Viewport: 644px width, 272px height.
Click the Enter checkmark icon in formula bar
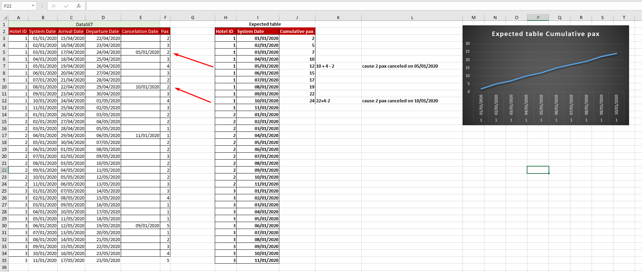66,6
